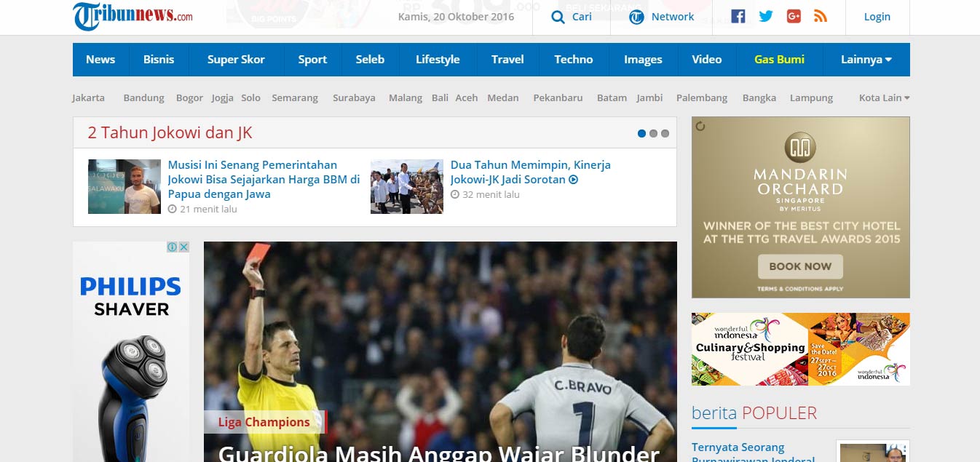Click the Login link

click(877, 17)
